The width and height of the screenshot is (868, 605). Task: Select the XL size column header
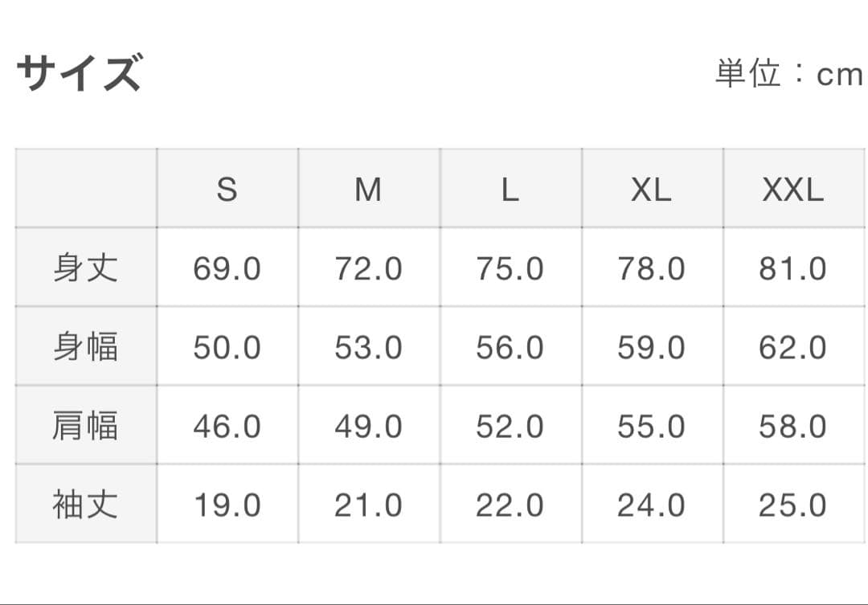point(651,190)
